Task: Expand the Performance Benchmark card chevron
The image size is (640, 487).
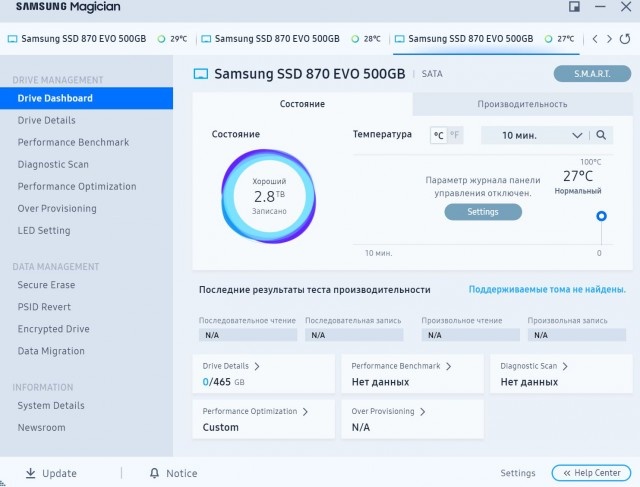Action: point(449,366)
